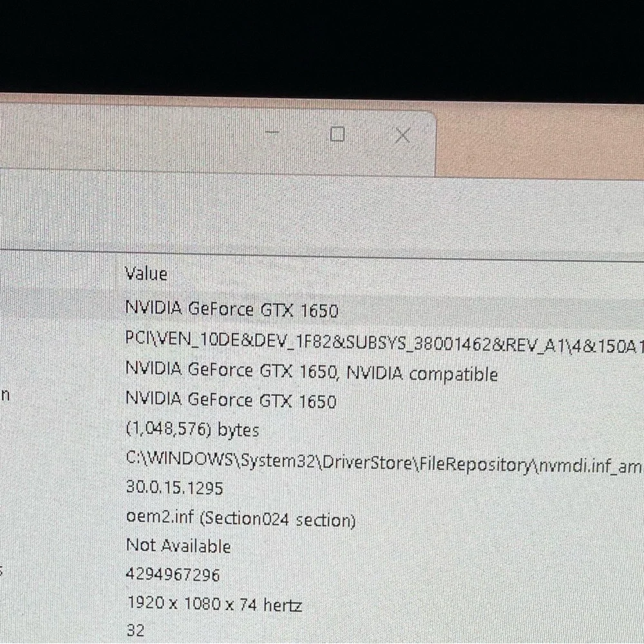This screenshot has width=644, height=644.
Task: Close the System Information window
Action: 402,135
